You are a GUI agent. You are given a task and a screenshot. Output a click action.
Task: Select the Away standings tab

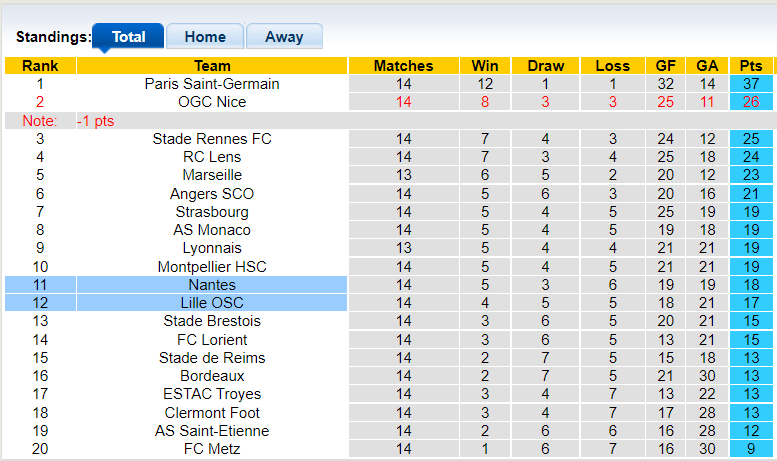(x=284, y=37)
